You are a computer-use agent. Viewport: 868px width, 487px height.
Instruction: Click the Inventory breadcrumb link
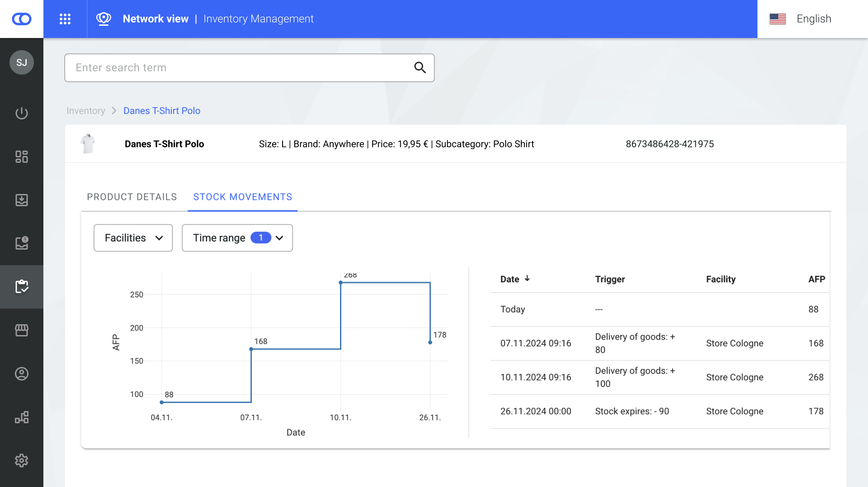pos(85,111)
